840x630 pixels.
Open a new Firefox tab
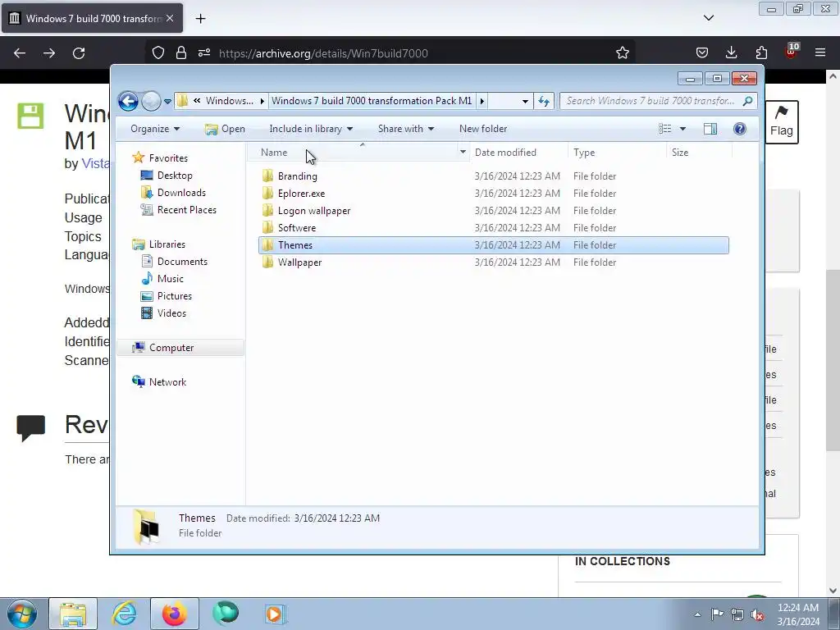click(x=200, y=19)
